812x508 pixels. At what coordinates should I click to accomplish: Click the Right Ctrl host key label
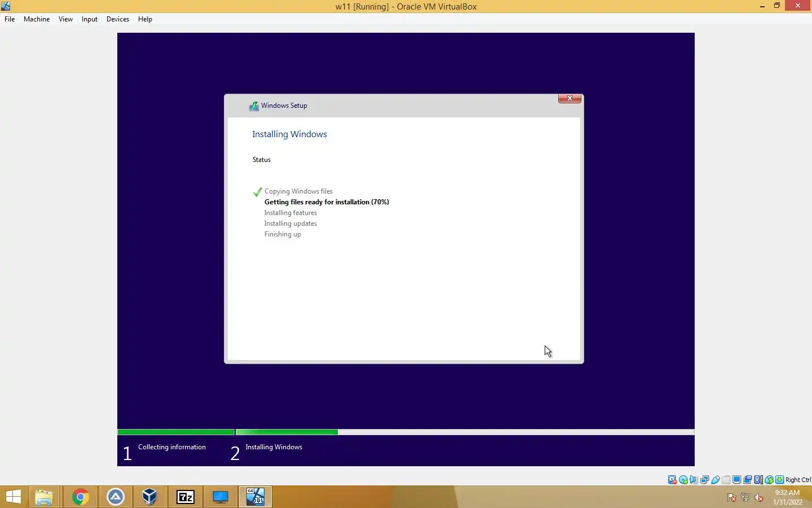(x=798, y=480)
